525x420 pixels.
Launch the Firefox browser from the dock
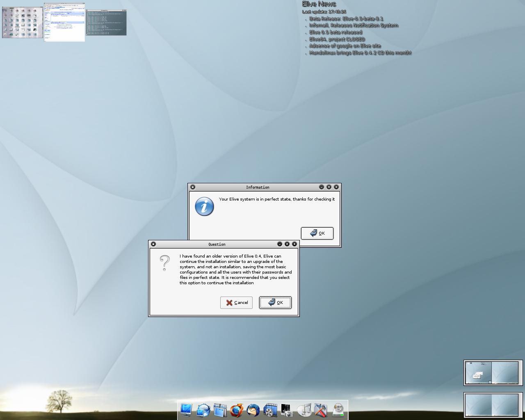[237, 410]
